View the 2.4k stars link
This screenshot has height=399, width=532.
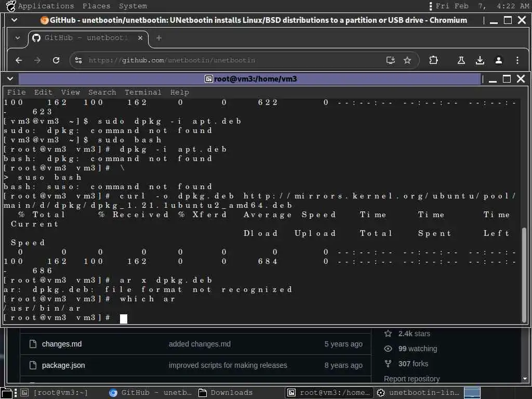[x=414, y=334]
